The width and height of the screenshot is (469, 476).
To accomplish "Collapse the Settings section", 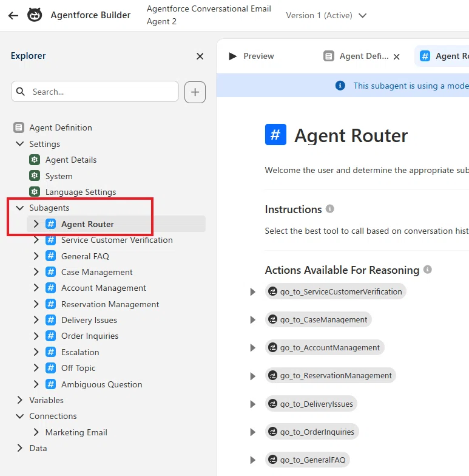I will click(x=19, y=143).
